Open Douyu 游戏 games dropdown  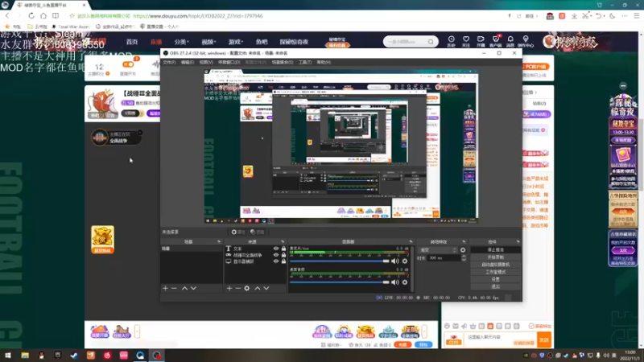pyautogui.click(x=235, y=42)
